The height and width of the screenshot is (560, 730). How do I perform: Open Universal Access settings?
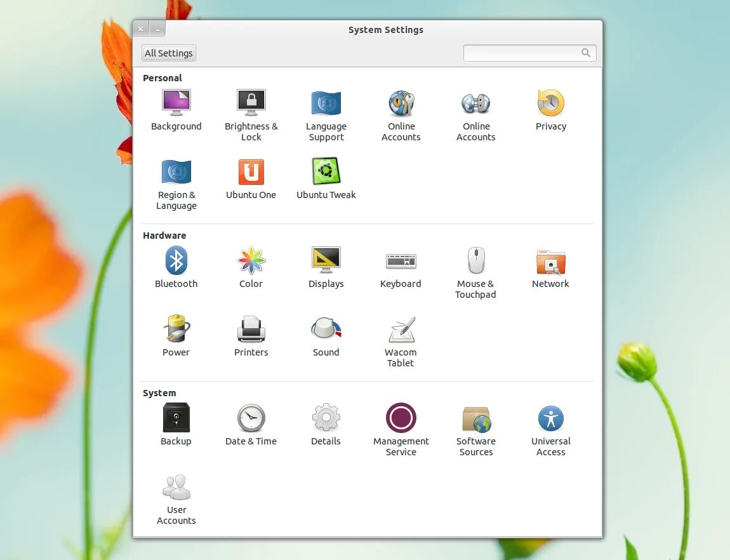coord(551,418)
